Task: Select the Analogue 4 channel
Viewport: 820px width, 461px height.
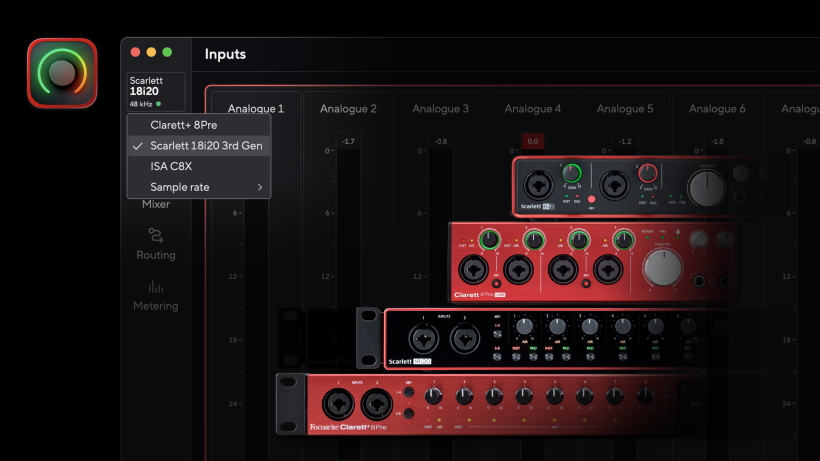Action: point(532,109)
